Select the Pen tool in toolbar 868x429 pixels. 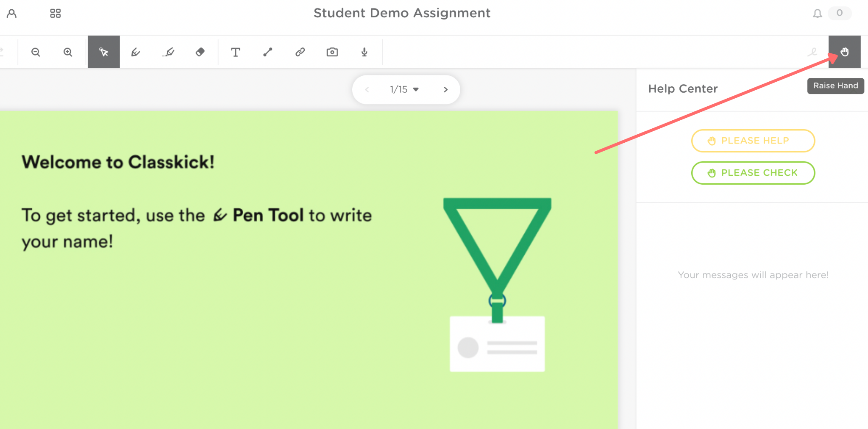[136, 52]
